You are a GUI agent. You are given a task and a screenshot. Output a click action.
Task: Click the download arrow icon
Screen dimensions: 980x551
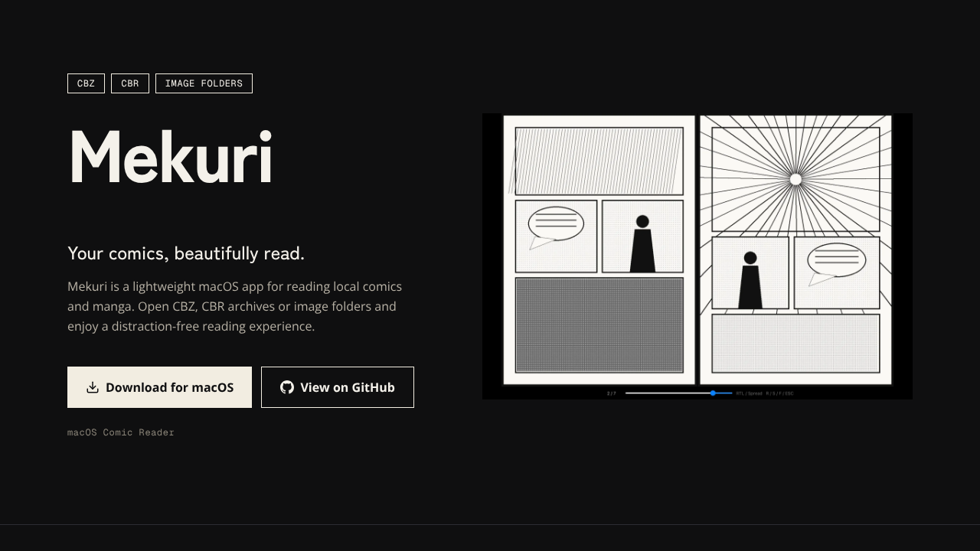coord(93,387)
